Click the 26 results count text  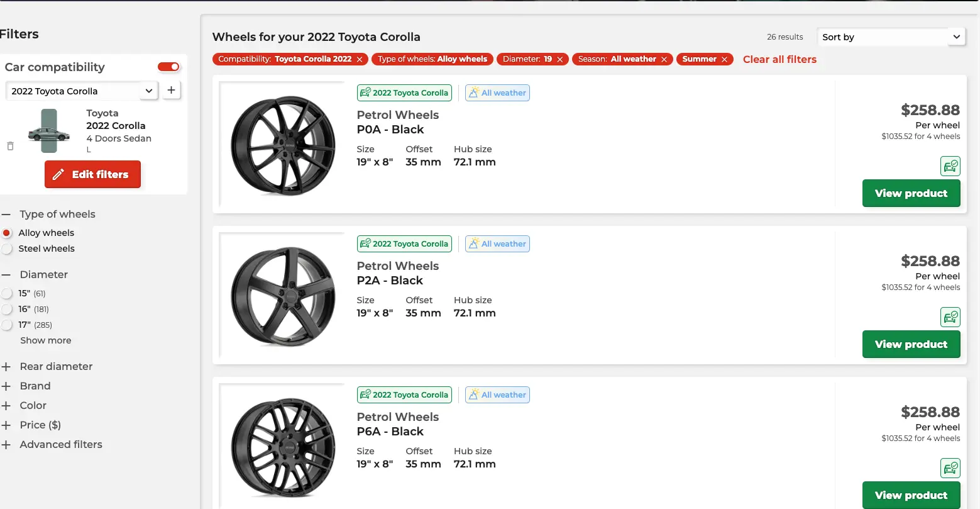785,37
